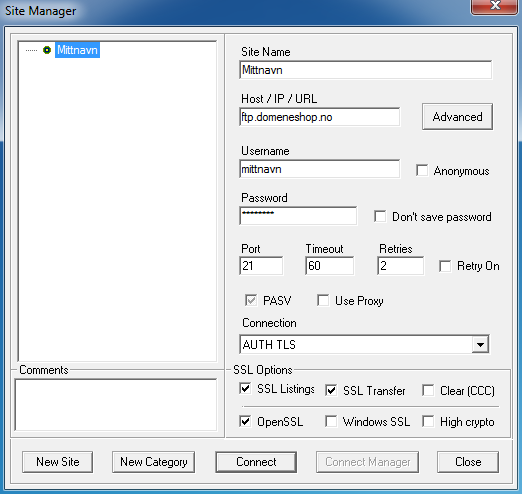
Task: Toggle the Use Proxy checkbox
Action: click(323, 300)
